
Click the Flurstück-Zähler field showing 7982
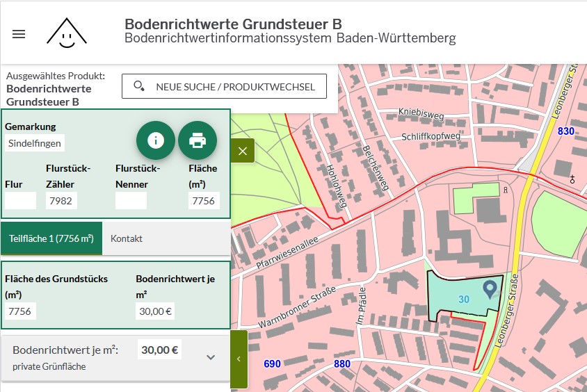pos(61,201)
